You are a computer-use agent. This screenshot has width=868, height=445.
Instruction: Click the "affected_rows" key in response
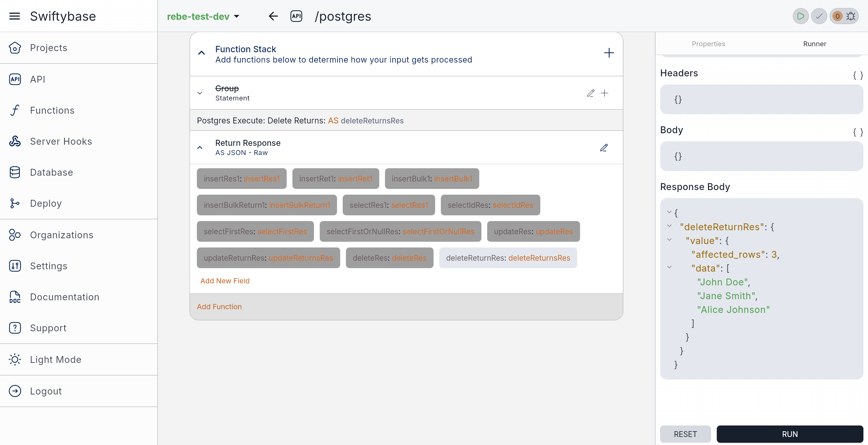(728, 255)
